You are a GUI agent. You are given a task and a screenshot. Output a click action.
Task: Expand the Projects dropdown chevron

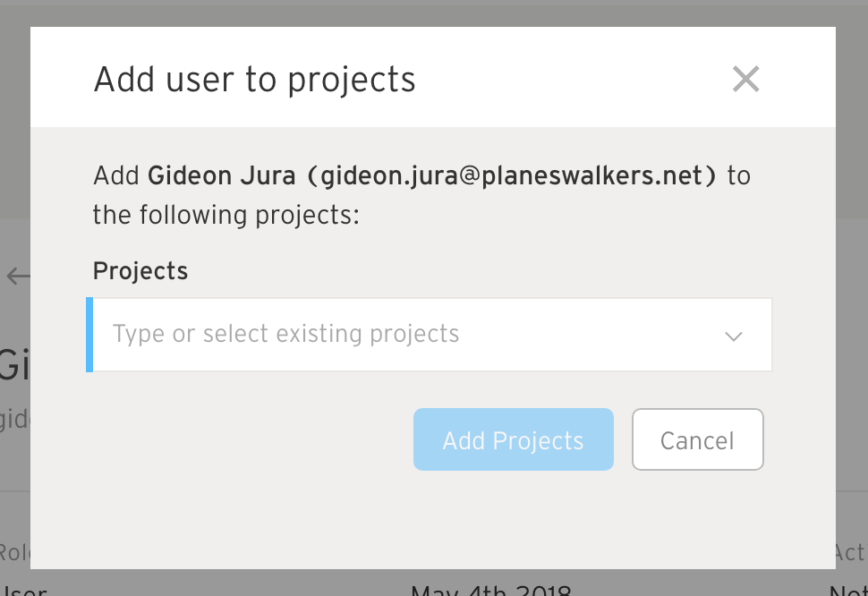(734, 336)
